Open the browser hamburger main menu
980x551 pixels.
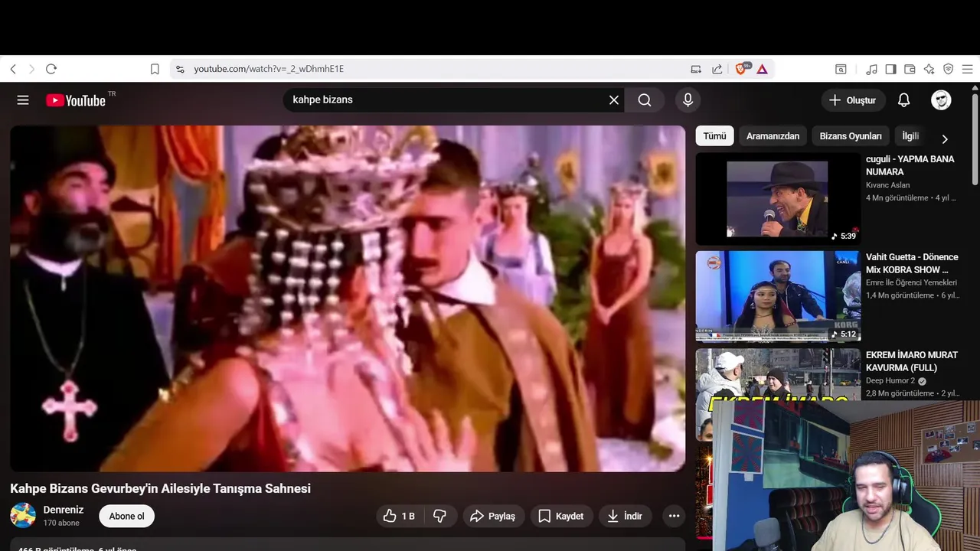(x=967, y=69)
